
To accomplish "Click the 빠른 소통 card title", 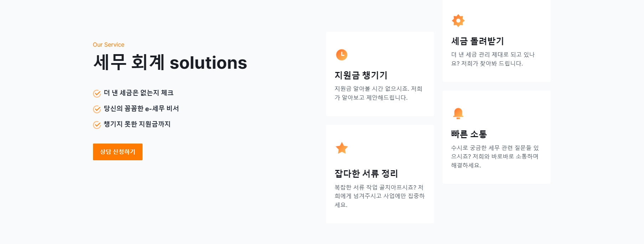I will coord(469,134).
